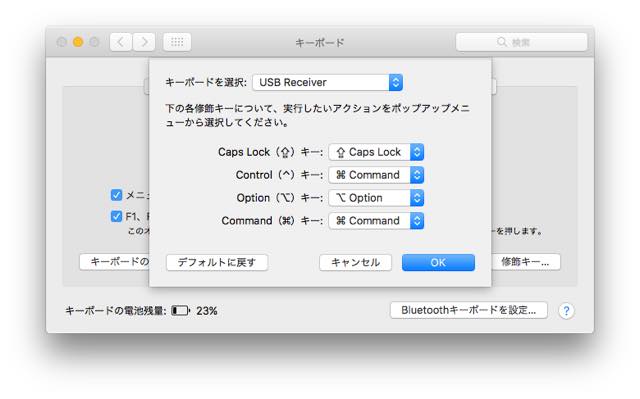Open Command key action dropdown
This screenshot has width=640, height=399.
(376, 221)
